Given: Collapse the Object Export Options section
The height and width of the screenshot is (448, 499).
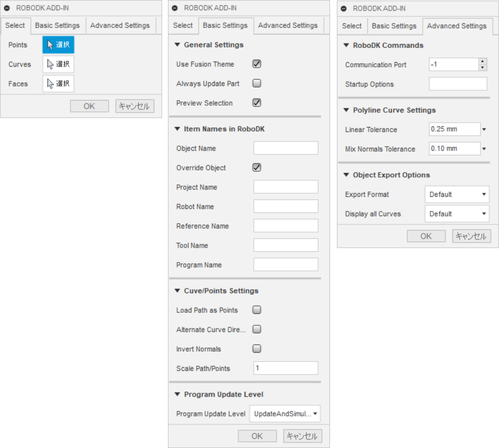Looking at the screenshot, I should [346, 175].
